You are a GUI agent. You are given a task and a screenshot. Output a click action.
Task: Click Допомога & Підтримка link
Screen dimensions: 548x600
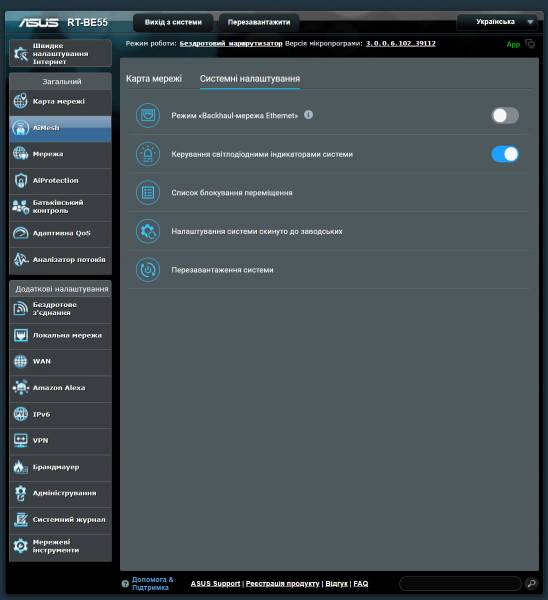(152, 584)
